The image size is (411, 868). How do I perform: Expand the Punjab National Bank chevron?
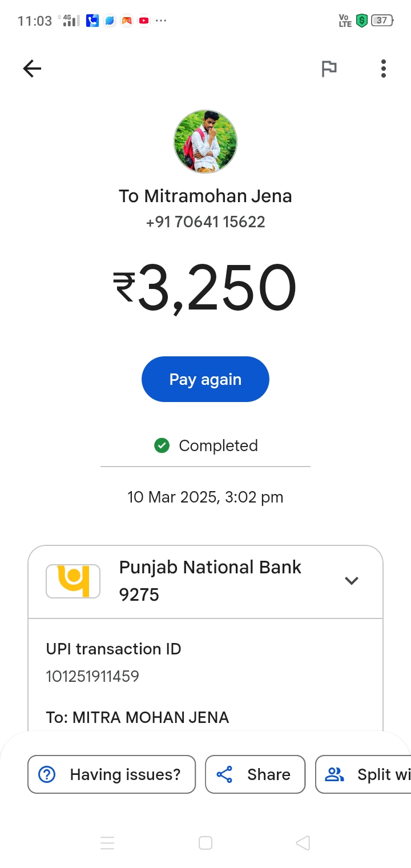[x=351, y=581]
